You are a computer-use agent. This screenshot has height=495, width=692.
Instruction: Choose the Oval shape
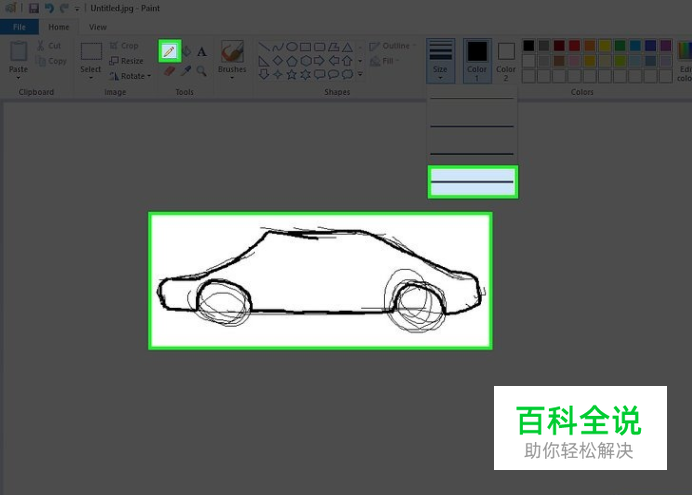click(x=292, y=47)
